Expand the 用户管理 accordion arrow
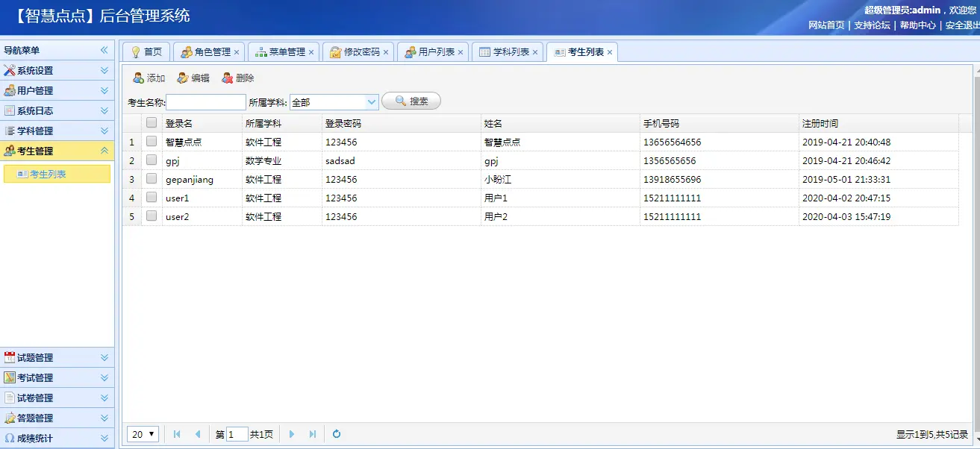Screen dimensions: 980x449 [104, 91]
